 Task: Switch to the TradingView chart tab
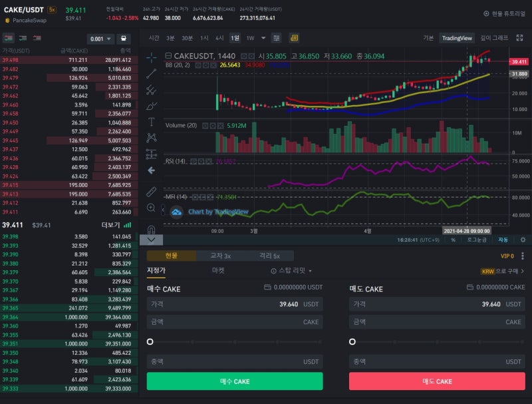tap(457, 38)
